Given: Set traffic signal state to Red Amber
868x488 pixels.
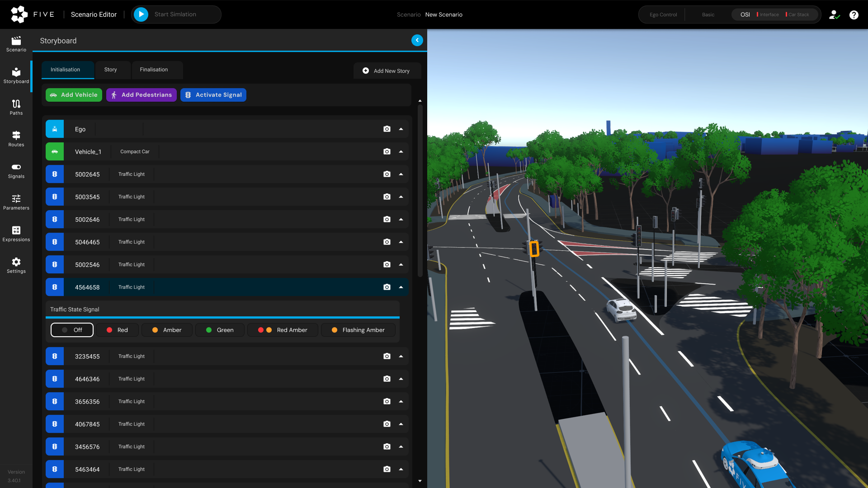Looking at the screenshot, I should (283, 330).
